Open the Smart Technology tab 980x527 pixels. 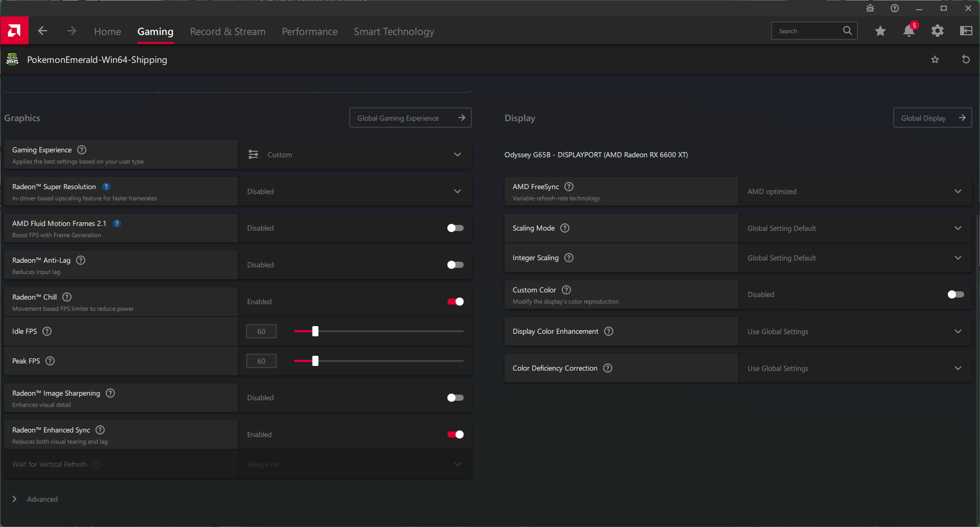point(394,32)
